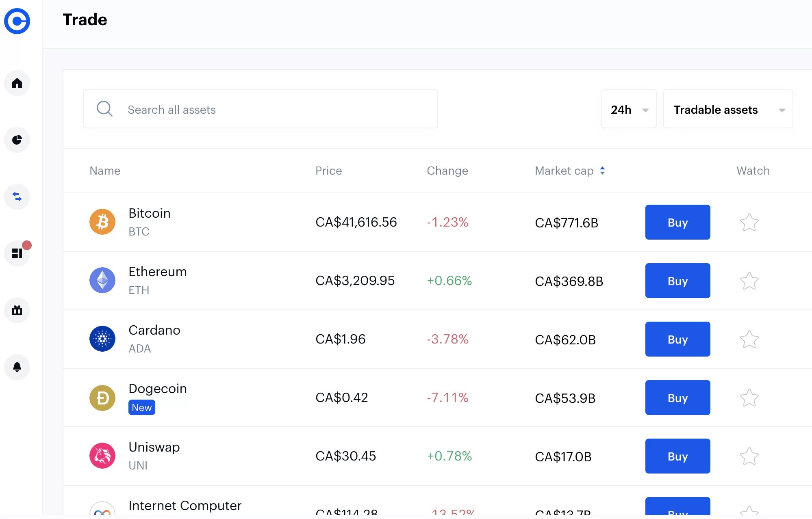The image size is (812, 519).
Task: Open the 24h timeframe dropdown
Action: tap(628, 109)
